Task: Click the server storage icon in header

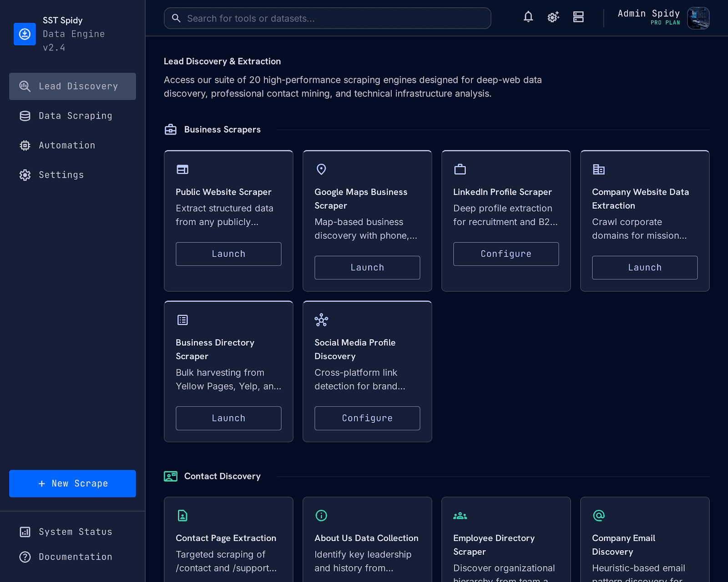Action: point(578,17)
